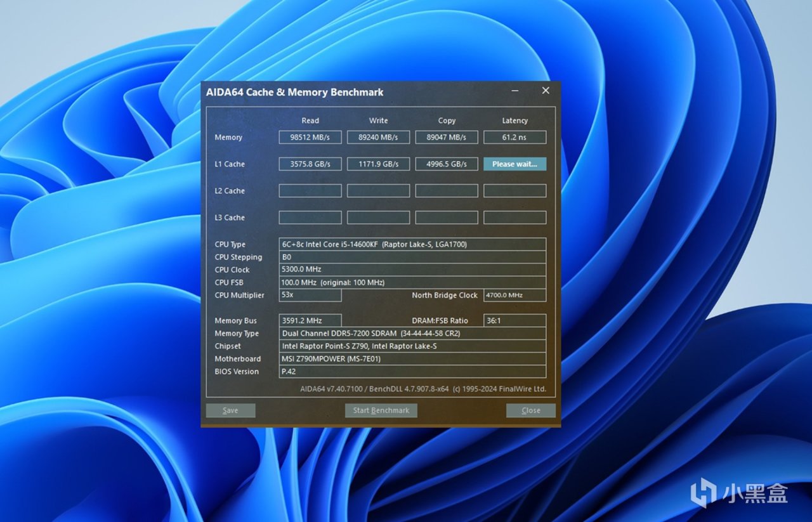Click the empty L3 Cache Read box

point(310,218)
